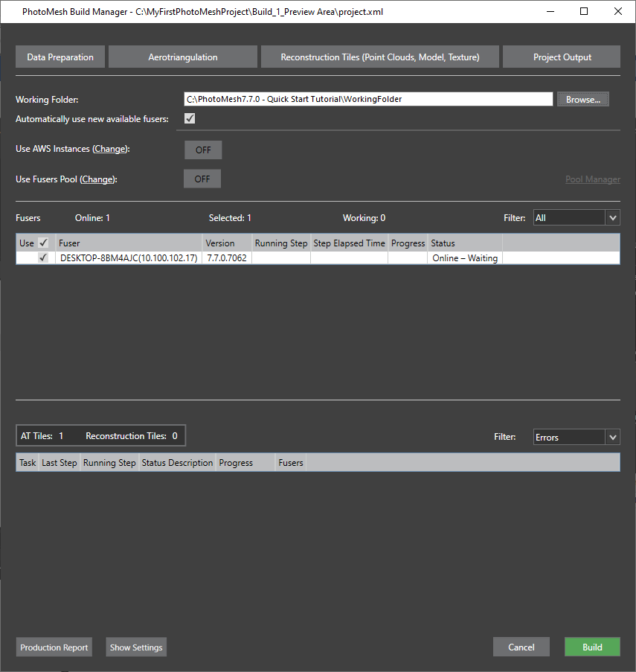Click the fusers Running Step column header

click(281, 243)
